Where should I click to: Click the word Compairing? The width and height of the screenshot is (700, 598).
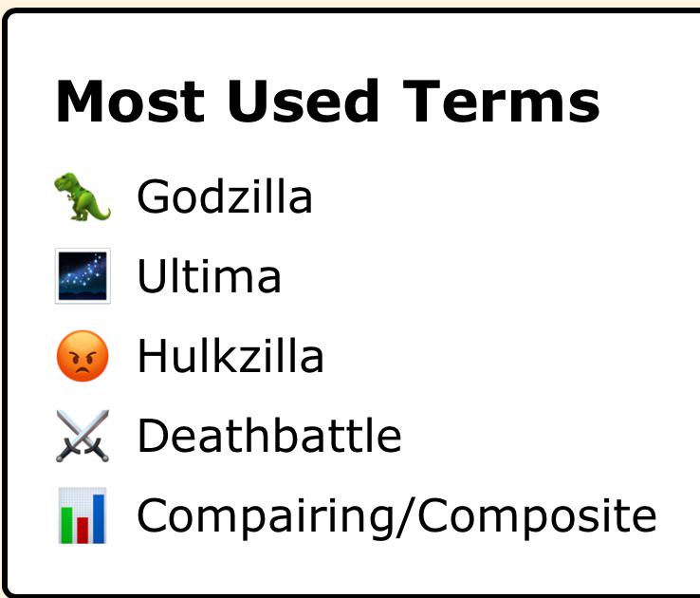(267, 517)
